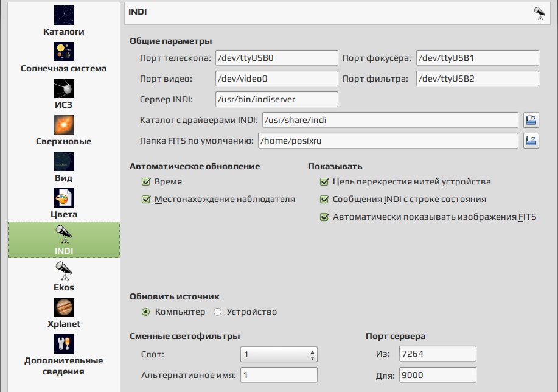Focus the Порт видео field
This screenshot has height=392, width=558.
[x=276, y=79]
